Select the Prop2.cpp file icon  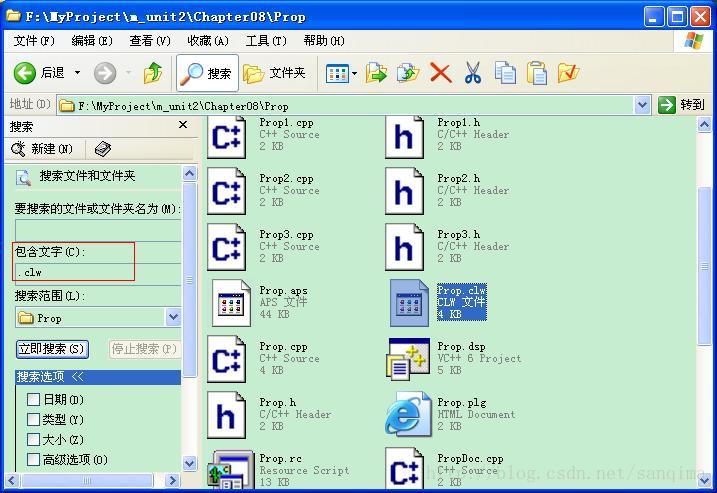(x=226, y=191)
